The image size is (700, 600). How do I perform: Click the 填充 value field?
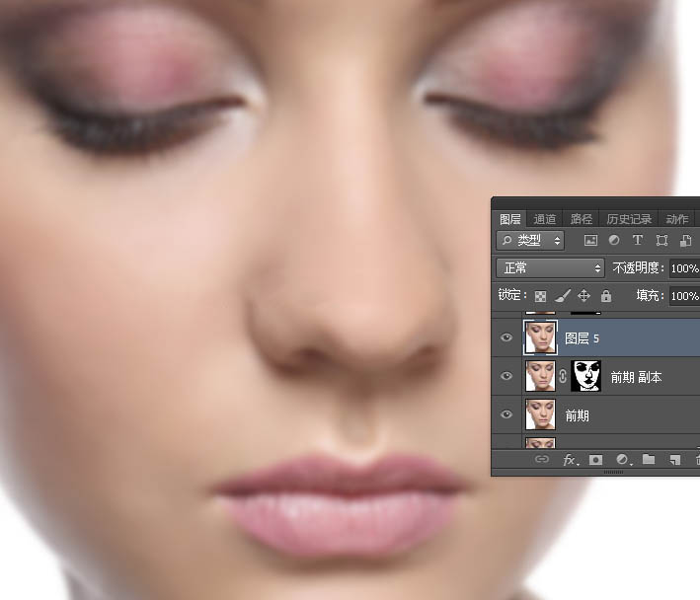(685, 296)
